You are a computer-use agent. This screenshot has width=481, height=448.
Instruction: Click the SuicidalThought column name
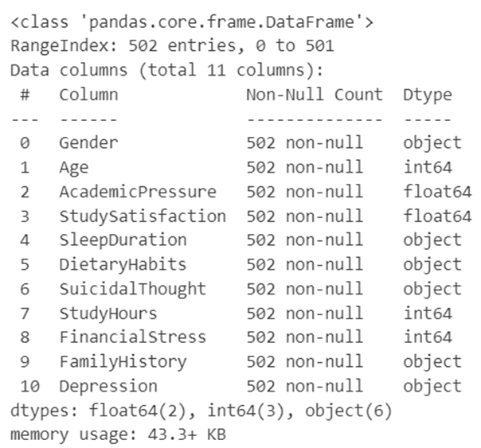point(133,289)
